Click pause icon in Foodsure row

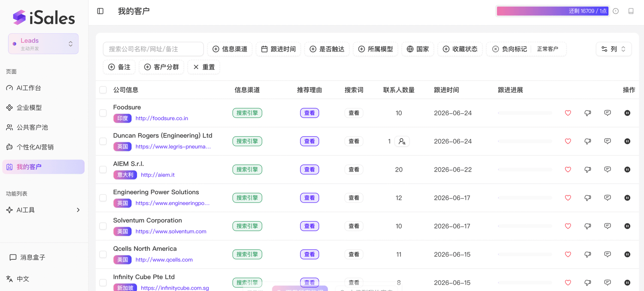coord(627,113)
